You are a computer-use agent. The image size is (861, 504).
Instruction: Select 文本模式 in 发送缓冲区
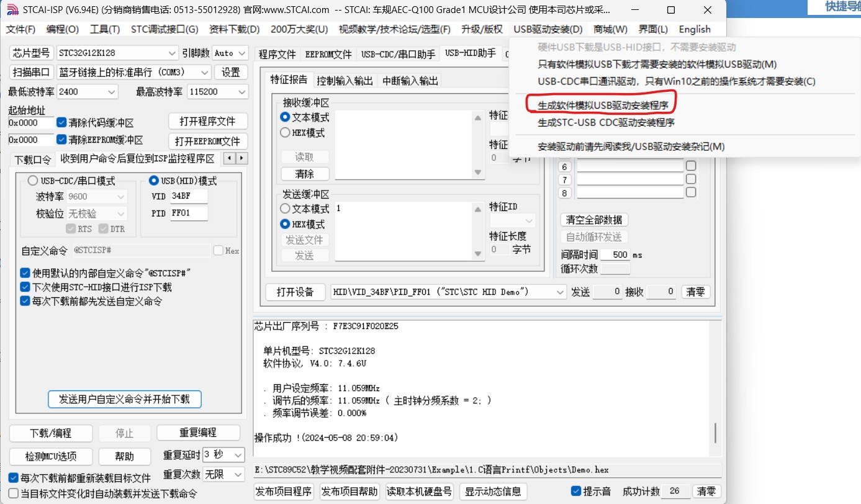coord(285,209)
